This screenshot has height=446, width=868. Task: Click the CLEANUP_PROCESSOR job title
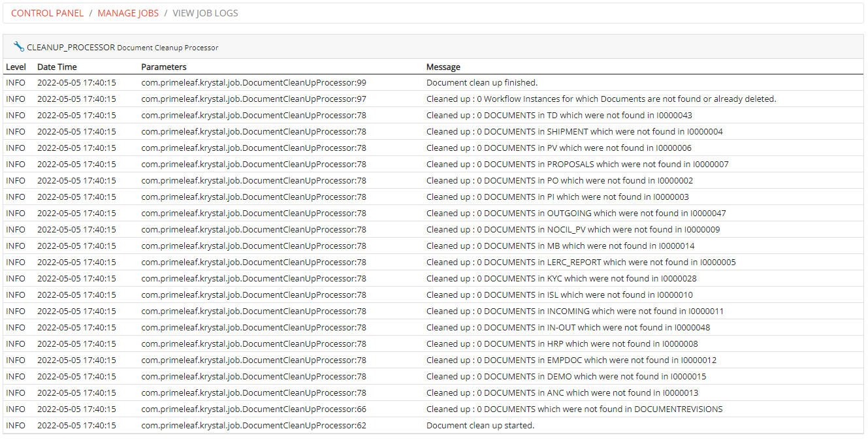pyautogui.click(x=68, y=47)
